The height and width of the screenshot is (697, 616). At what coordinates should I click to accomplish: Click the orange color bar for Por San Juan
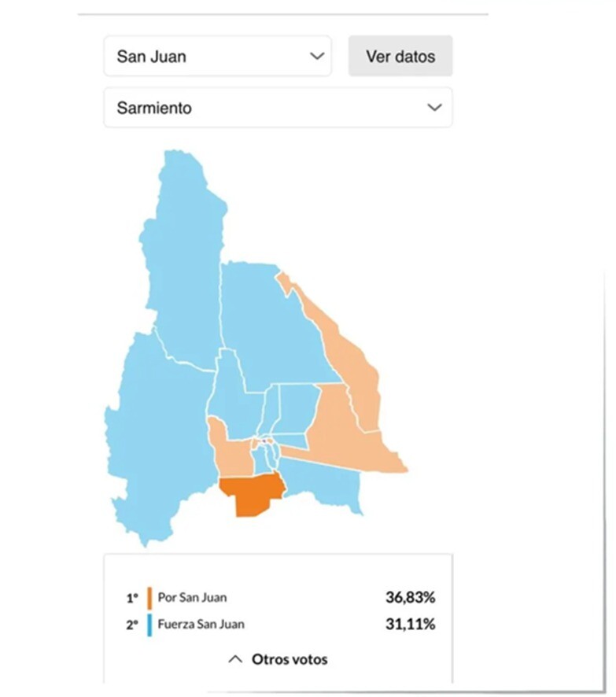point(149,597)
